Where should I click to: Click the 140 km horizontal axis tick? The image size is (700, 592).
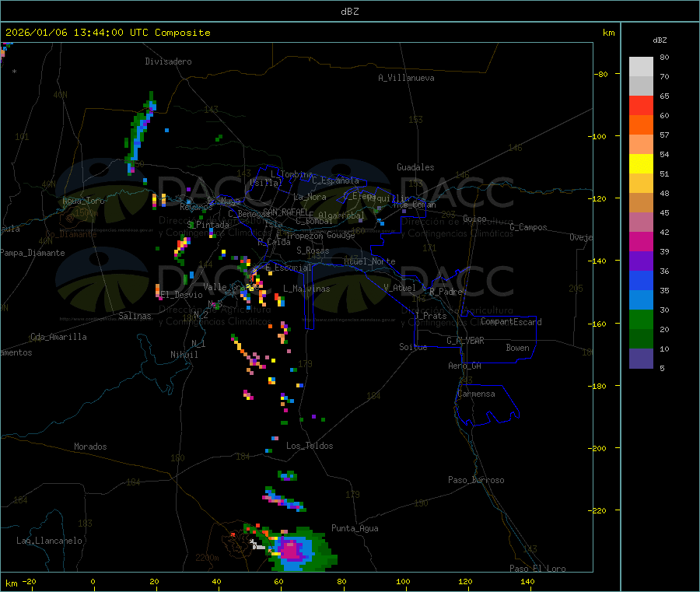[527, 582]
